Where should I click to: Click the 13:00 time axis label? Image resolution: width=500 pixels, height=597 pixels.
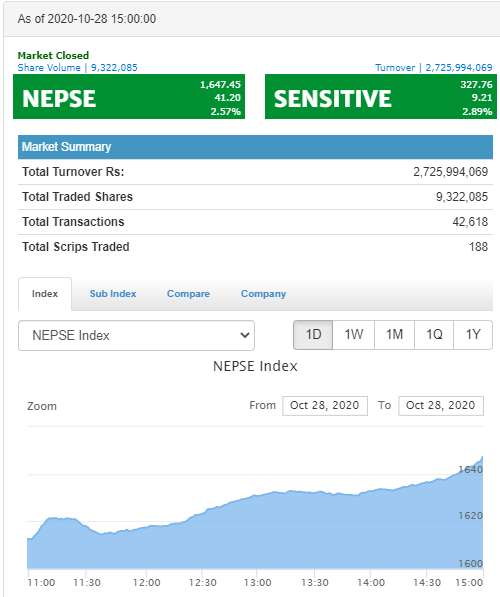[x=257, y=583]
